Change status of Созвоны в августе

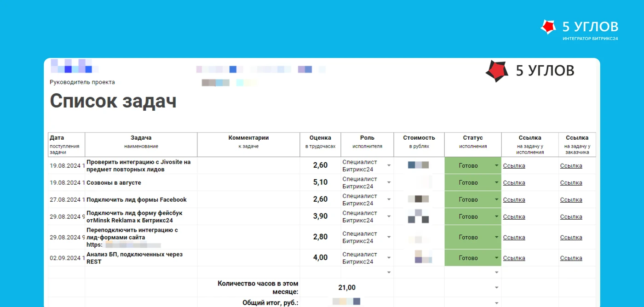click(x=496, y=183)
